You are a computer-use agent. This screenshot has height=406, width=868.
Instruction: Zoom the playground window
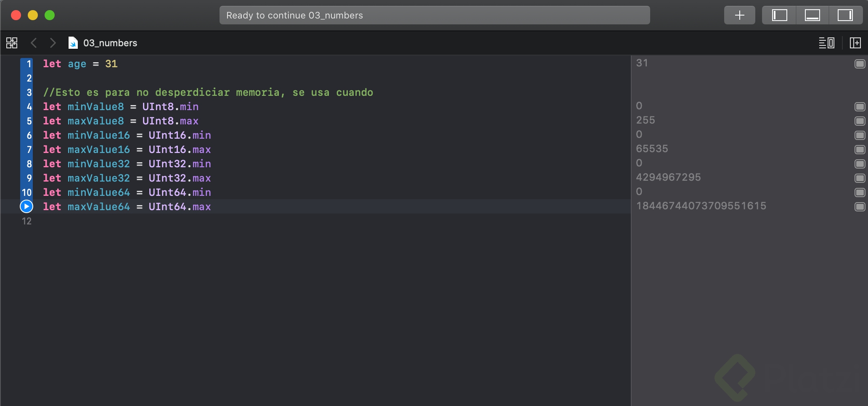click(x=50, y=15)
